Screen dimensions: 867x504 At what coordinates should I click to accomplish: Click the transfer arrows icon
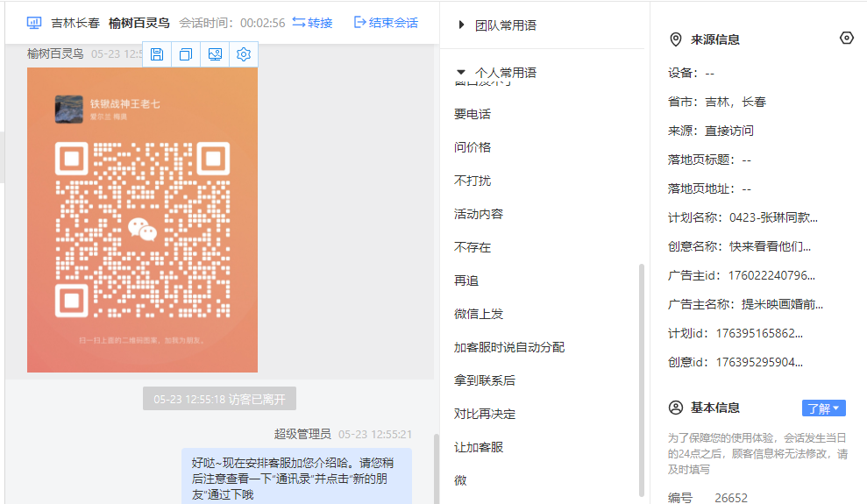click(299, 22)
